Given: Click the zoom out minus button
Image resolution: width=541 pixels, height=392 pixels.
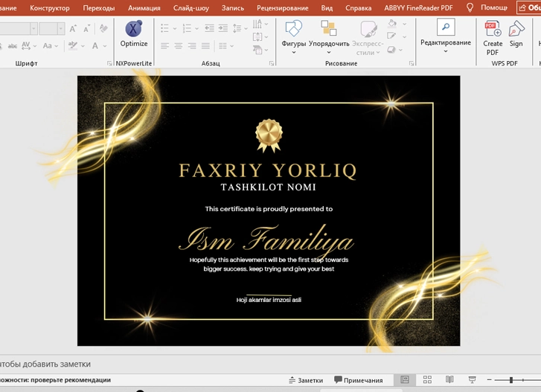Looking at the screenshot, I should (x=489, y=379).
